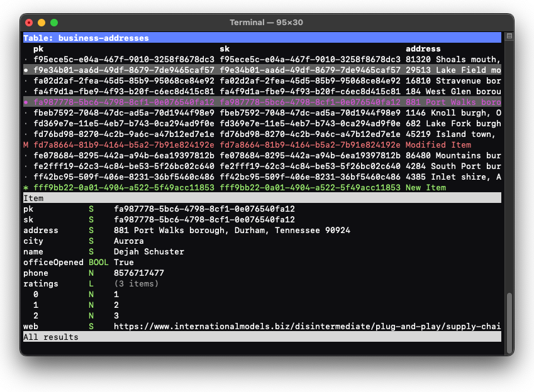Viewport: 534px width, 392px height.
Task: Click the sk column header
Action: [x=225, y=49]
